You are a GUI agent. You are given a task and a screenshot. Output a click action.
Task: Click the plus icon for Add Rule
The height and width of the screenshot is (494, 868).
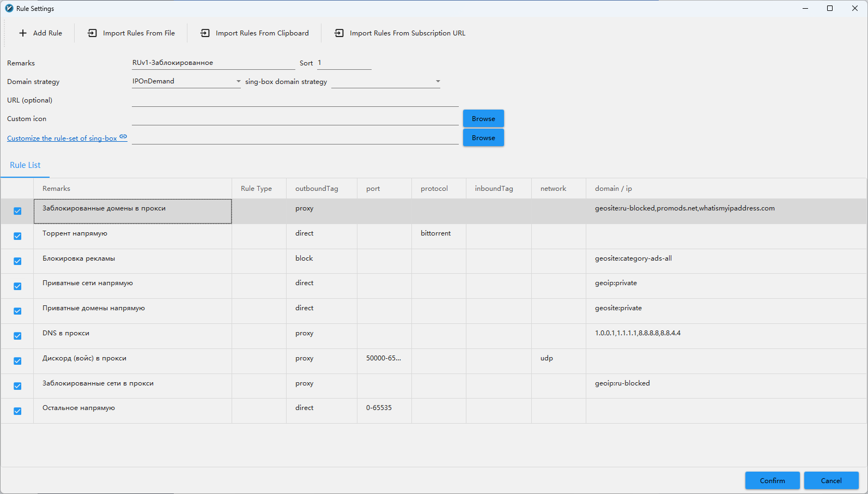pyautogui.click(x=23, y=33)
